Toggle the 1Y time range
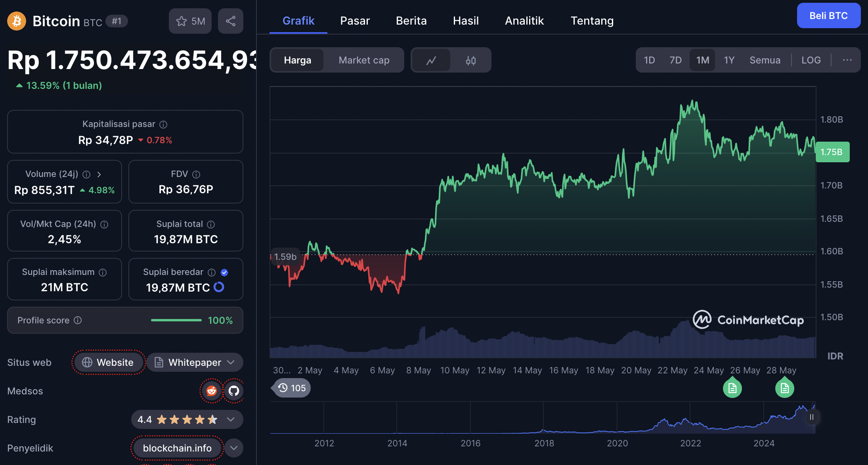The image size is (868, 465). 729,60
